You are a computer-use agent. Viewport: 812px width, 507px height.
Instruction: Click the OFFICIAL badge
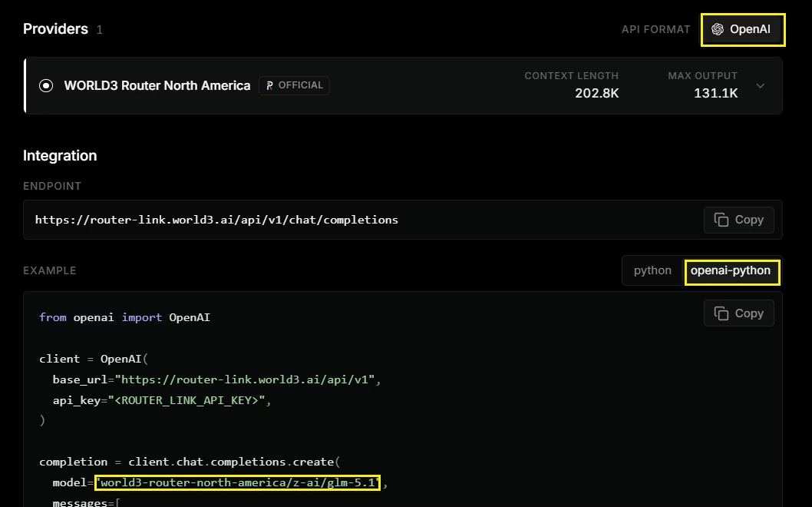(294, 85)
